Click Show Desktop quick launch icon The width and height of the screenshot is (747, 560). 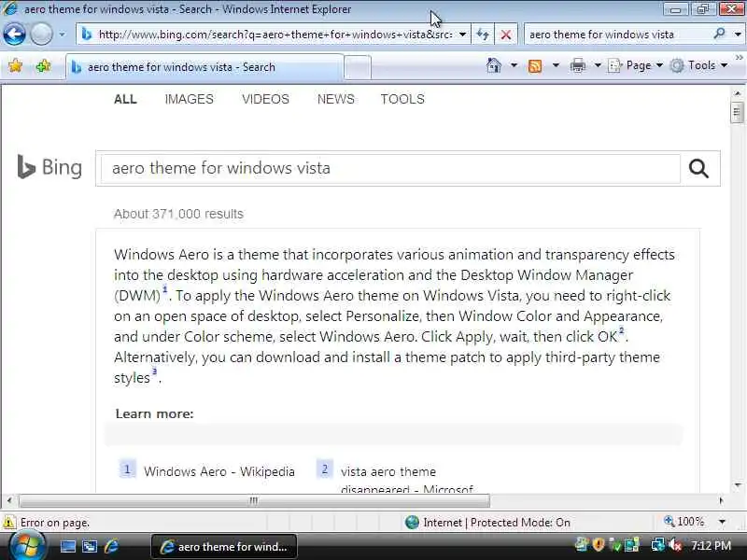pyautogui.click(x=67, y=546)
